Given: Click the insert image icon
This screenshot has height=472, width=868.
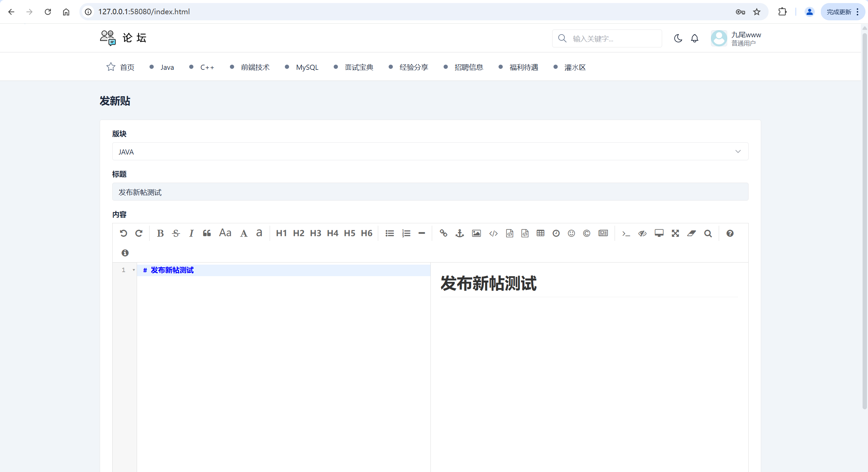Looking at the screenshot, I should point(476,233).
